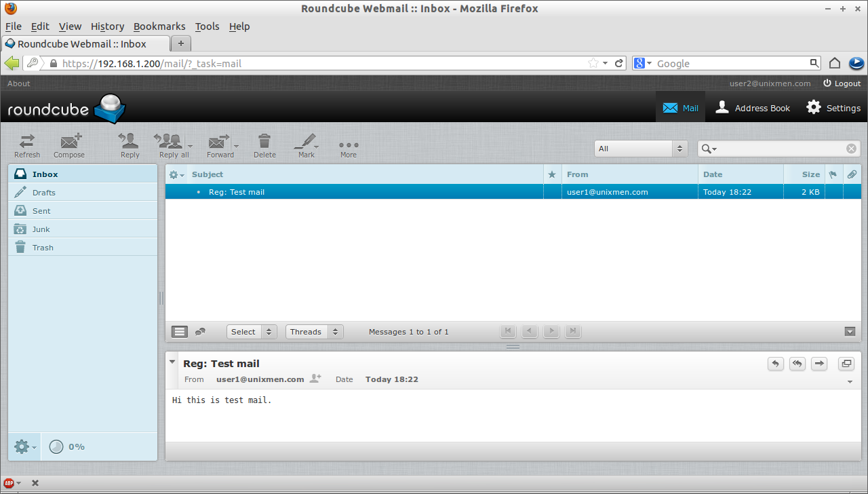Open the Select dropdown
The image size is (868, 494).
(252, 332)
